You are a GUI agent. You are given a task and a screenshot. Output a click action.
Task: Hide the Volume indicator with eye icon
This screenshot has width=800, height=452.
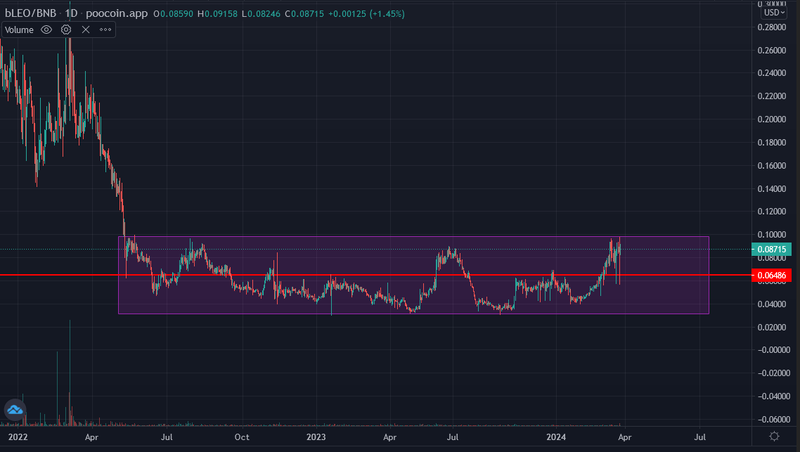pos(47,30)
